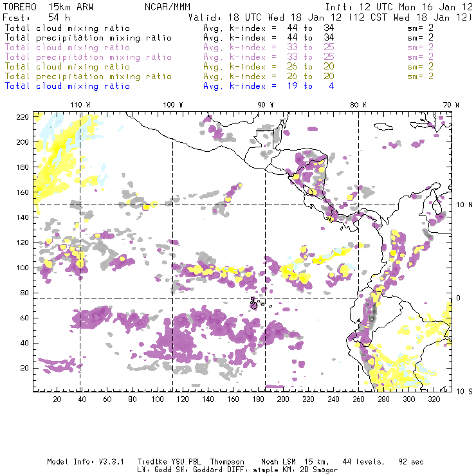Select the 'Fcst: 54 h' forecast label
Screen dimensions: 476x476
[x=36, y=17]
